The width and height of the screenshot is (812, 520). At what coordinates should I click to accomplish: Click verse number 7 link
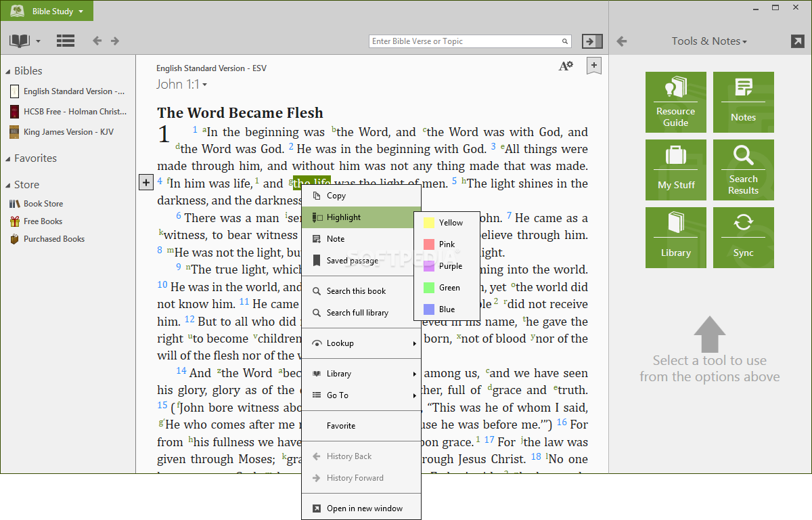pos(509,216)
